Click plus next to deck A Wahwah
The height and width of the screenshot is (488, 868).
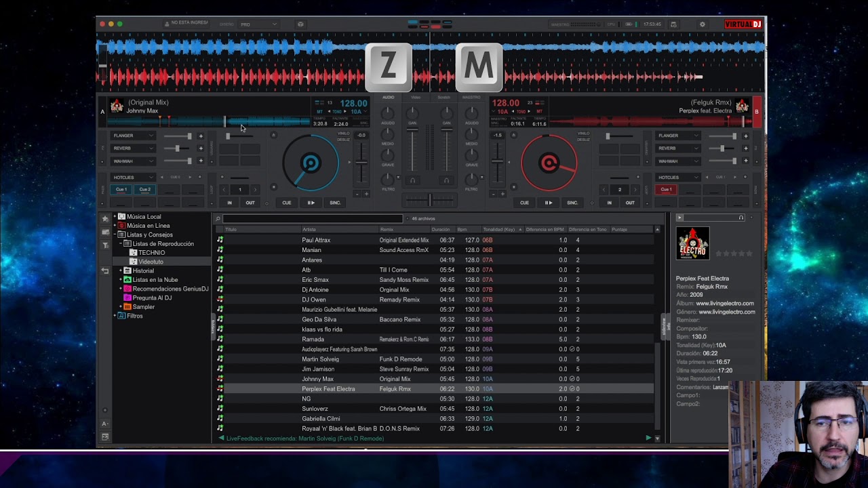(x=201, y=161)
